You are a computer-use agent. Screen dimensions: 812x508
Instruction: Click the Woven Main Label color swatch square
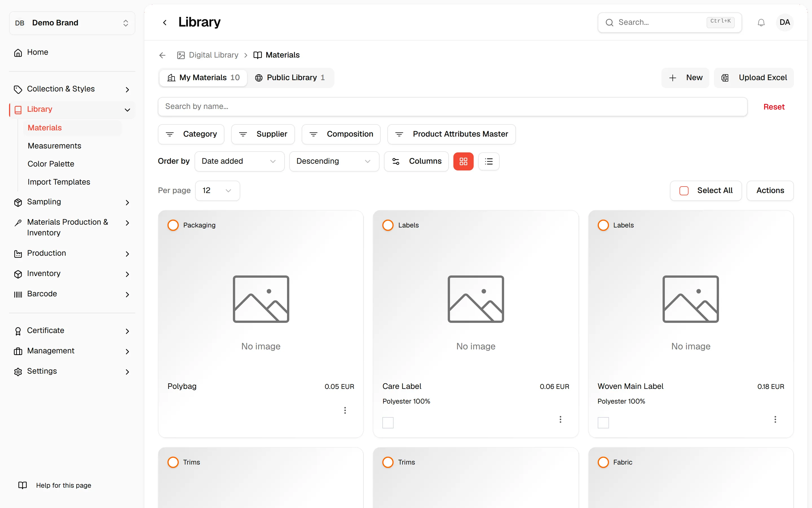(603, 423)
